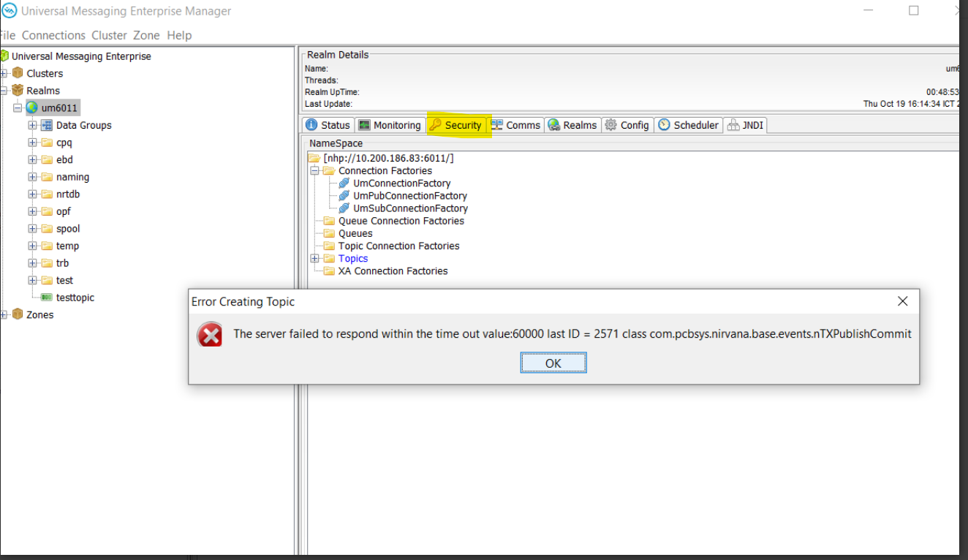The width and height of the screenshot is (968, 560).
Task: Switch to the Monitoring tab
Action: click(x=390, y=125)
